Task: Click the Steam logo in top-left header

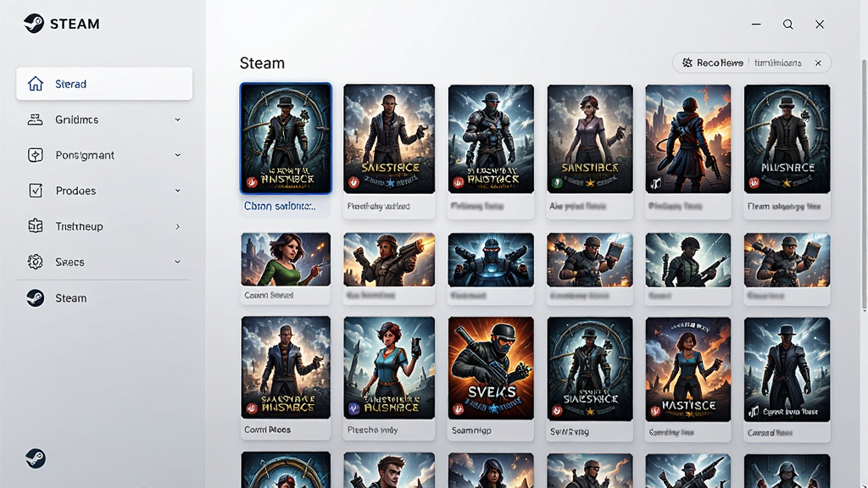Action: point(34,24)
